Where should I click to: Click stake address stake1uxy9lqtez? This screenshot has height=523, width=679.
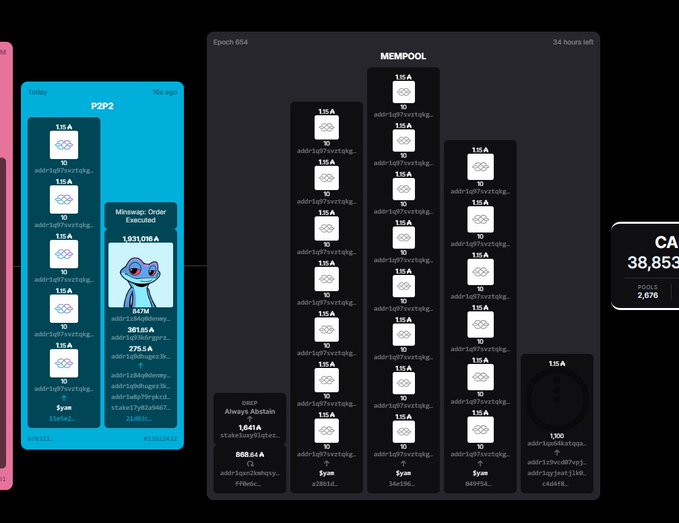(x=250, y=436)
